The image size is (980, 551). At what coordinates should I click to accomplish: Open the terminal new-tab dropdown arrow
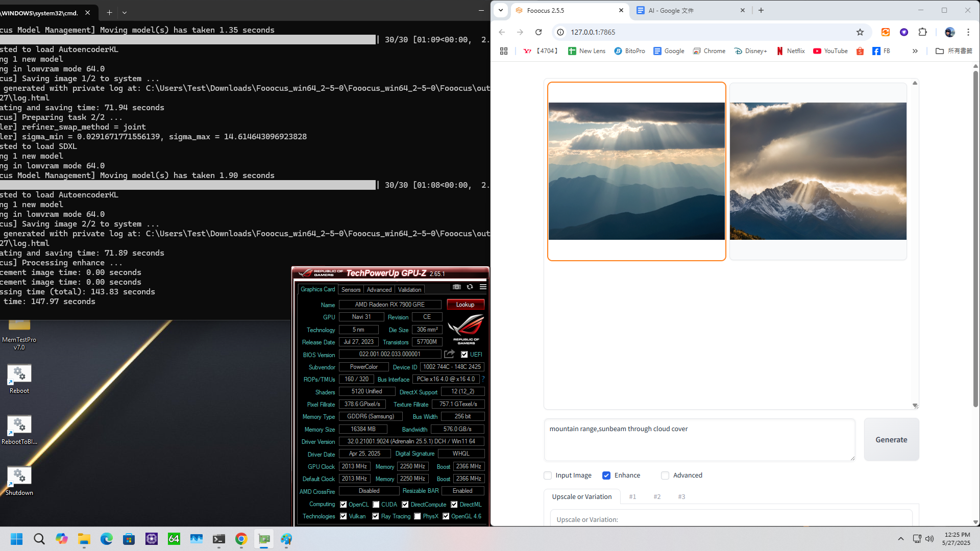coord(125,12)
